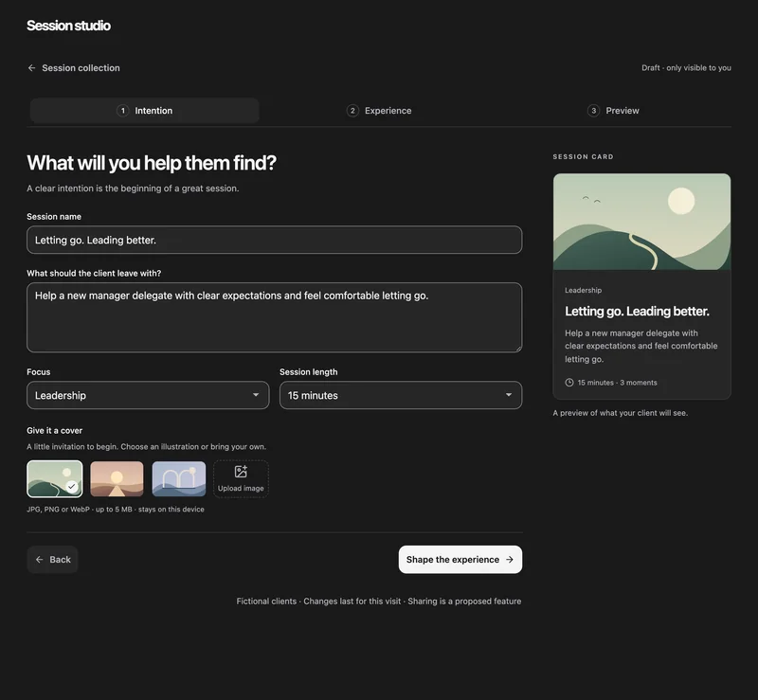Click the 'Give it a cover' label
The height and width of the screenshot is (700, 758).
[x=55, y=431]
